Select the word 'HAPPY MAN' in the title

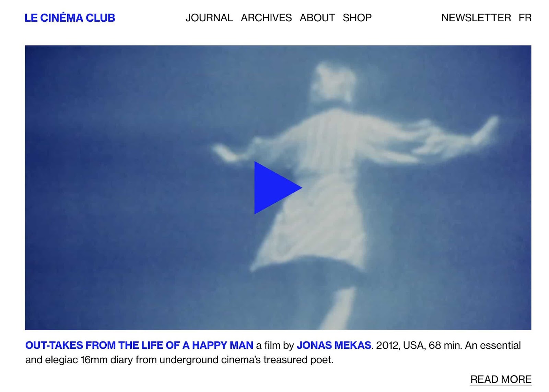pos(222,345)
